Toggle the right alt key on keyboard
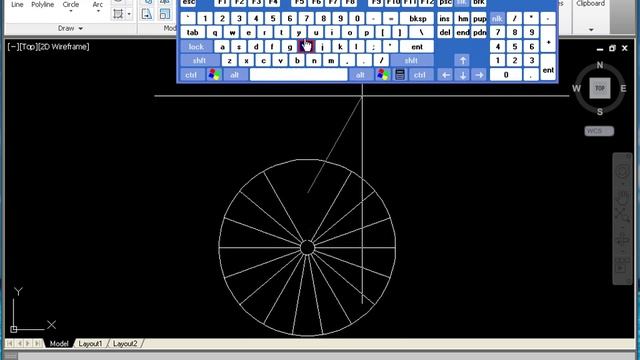This screenshot has height=360, width=640. (360, 75)
